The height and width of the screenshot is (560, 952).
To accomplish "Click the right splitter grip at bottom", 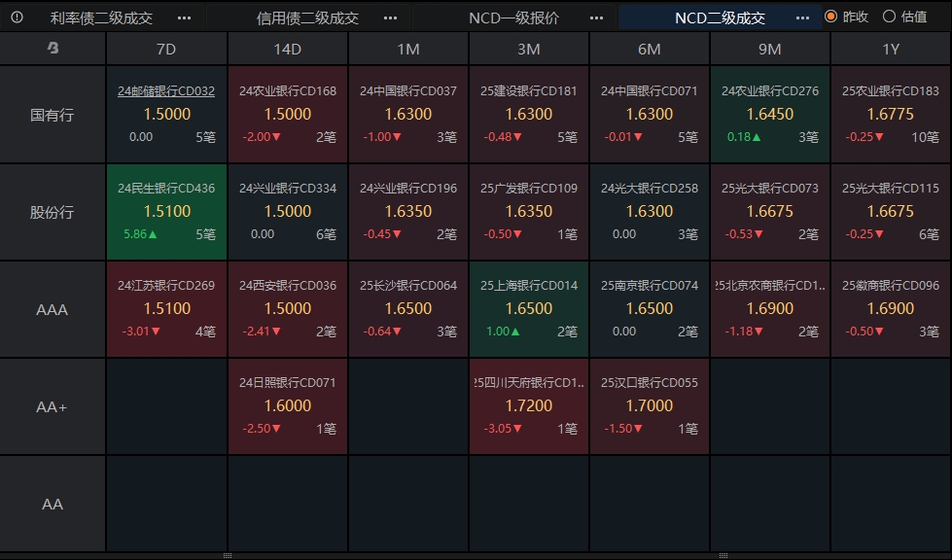I will pos(723,556).
